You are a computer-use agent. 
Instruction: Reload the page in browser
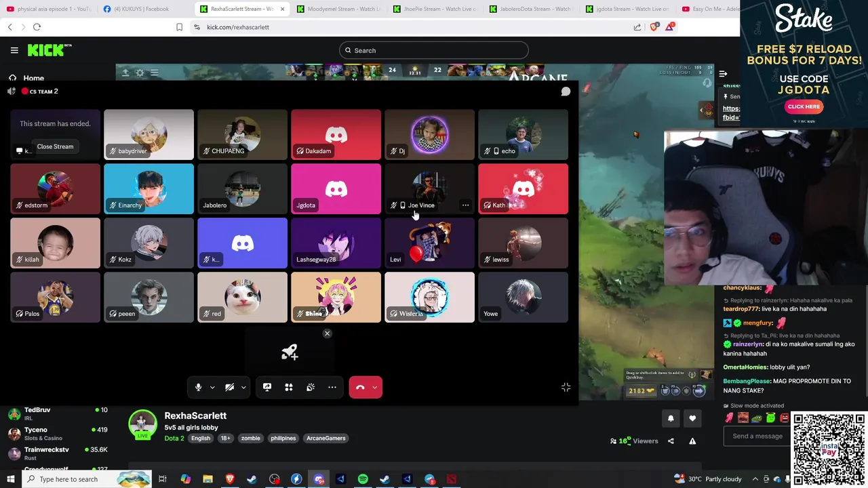click(37, 27)
